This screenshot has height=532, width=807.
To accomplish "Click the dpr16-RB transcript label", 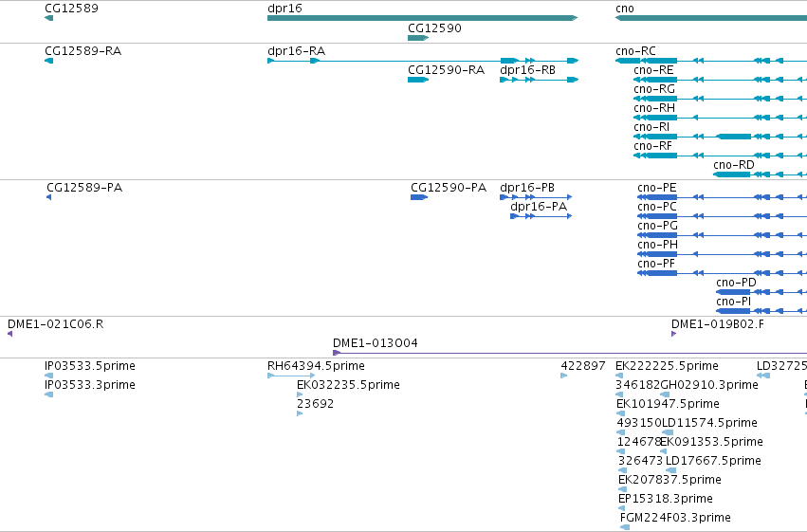I will click(x=528, y=70).
